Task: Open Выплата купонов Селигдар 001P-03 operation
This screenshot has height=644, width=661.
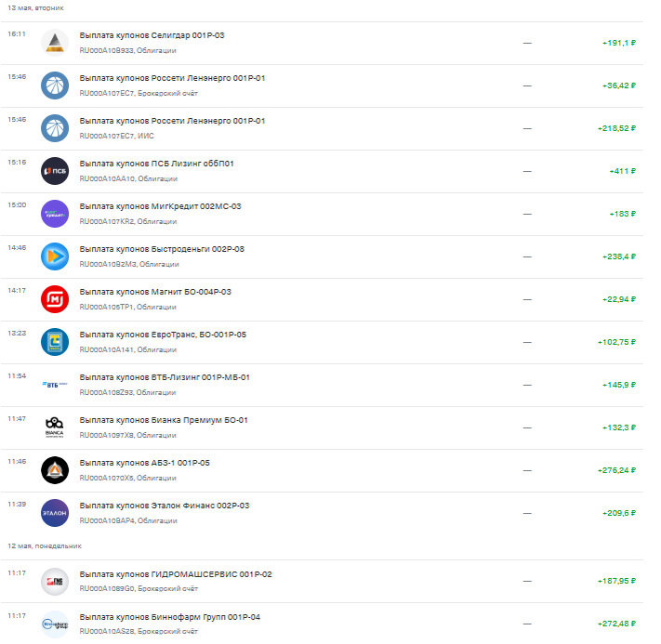Action: pos(322,43)
